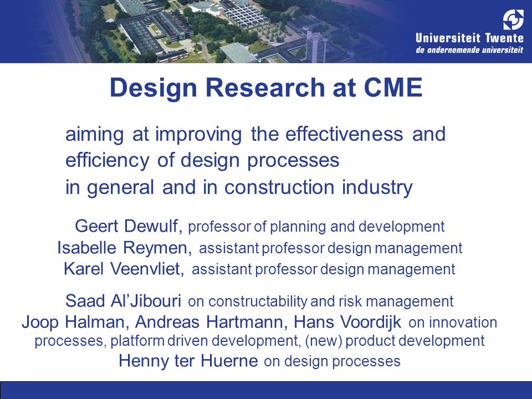Click the aerial campus photo in header
Image resolution: width=532 pixels, height=399 pixels.
click(217, 31)
